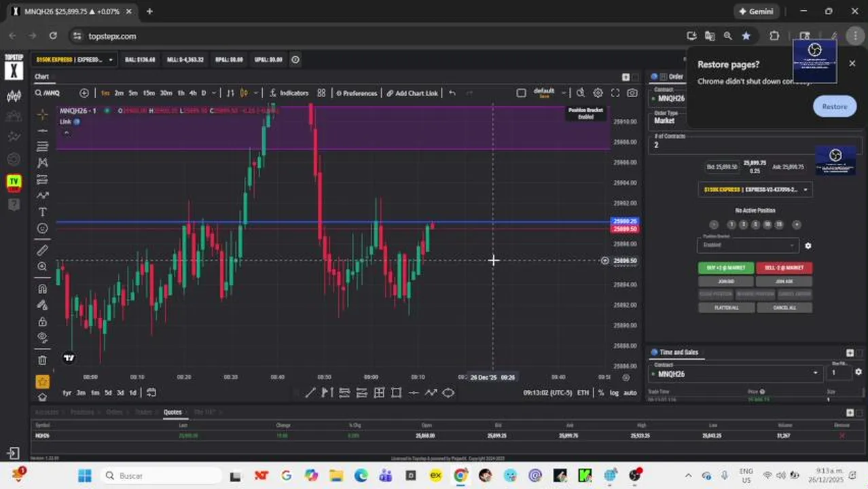Toggle log scale on price axis
The height and width of the screenshot is (489, 868).
(614, 393)
